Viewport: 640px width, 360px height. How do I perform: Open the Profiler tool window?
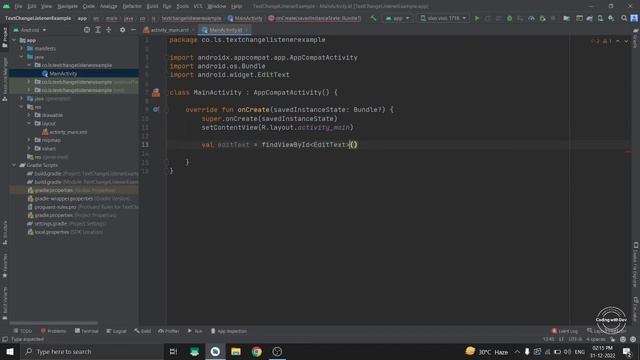169,331
